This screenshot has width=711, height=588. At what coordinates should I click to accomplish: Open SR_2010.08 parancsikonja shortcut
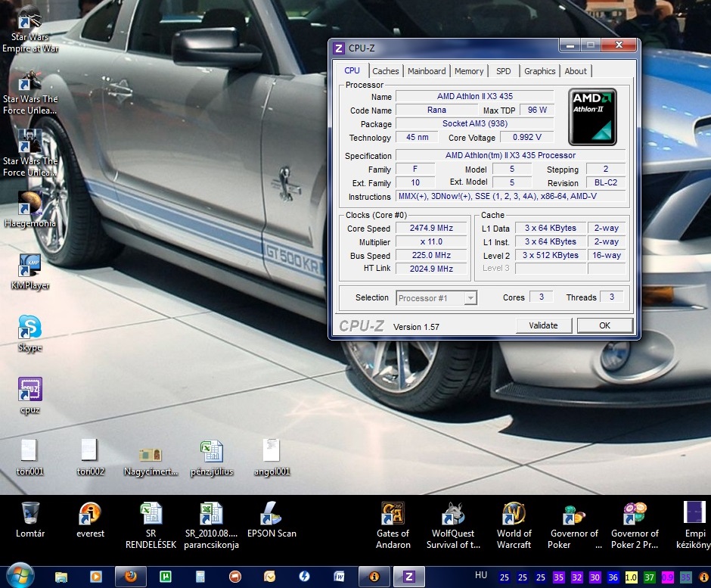click(211, 525)
